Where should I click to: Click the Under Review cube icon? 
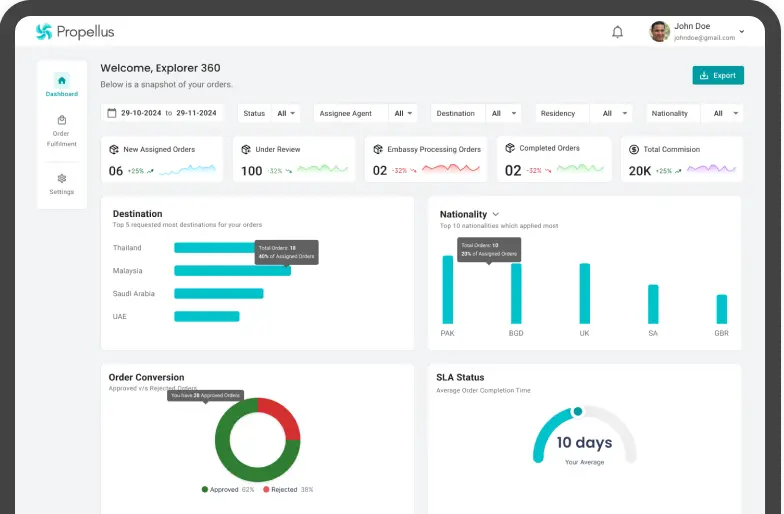pos(246,149)
